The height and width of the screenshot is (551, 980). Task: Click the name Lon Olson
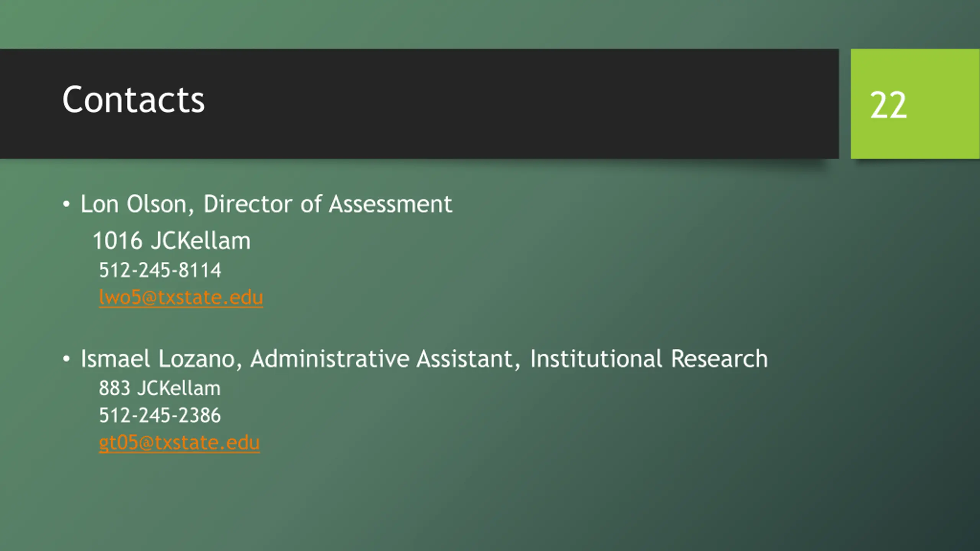click(133, 204)
